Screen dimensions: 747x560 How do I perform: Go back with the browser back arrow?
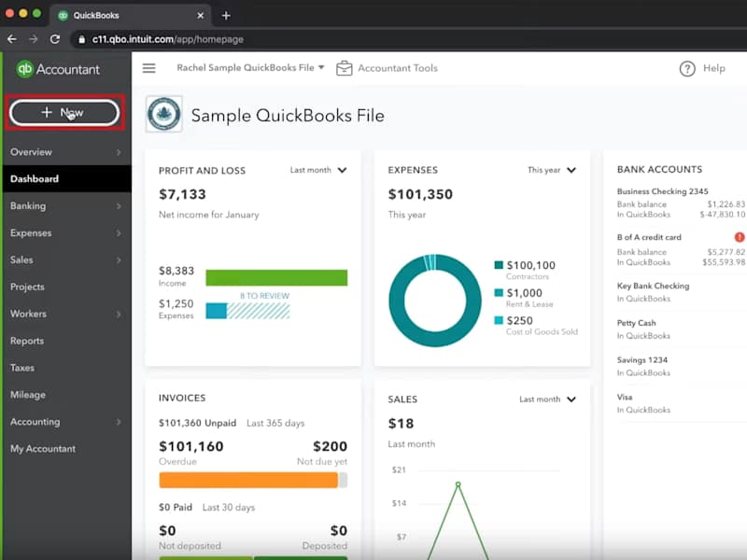click(12, 39)
